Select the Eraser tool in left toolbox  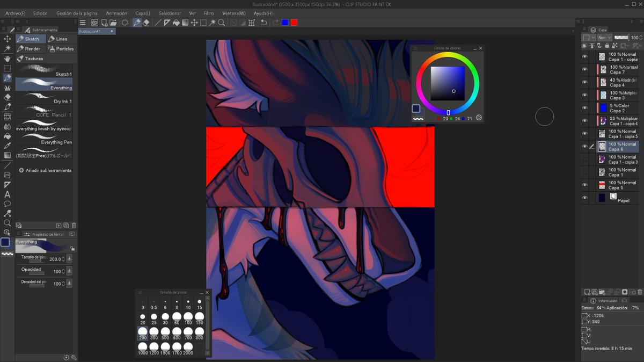tap(8, 97)
